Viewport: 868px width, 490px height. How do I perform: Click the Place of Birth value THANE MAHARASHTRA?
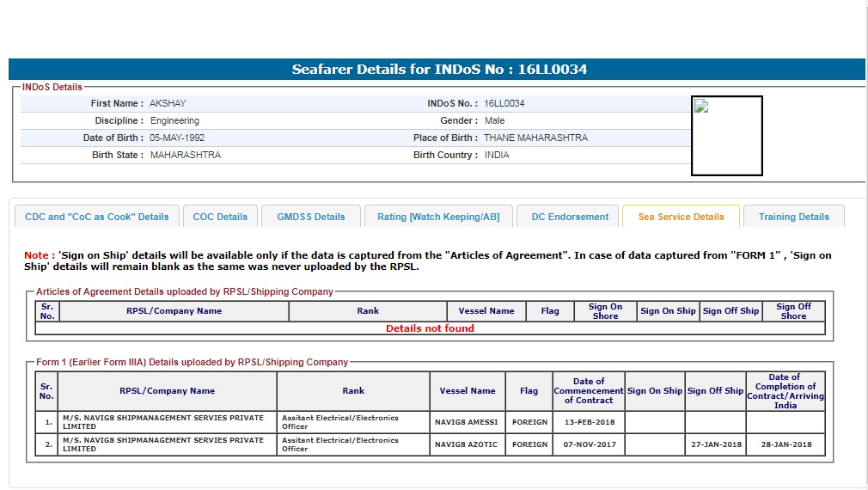tap(535, 138)
